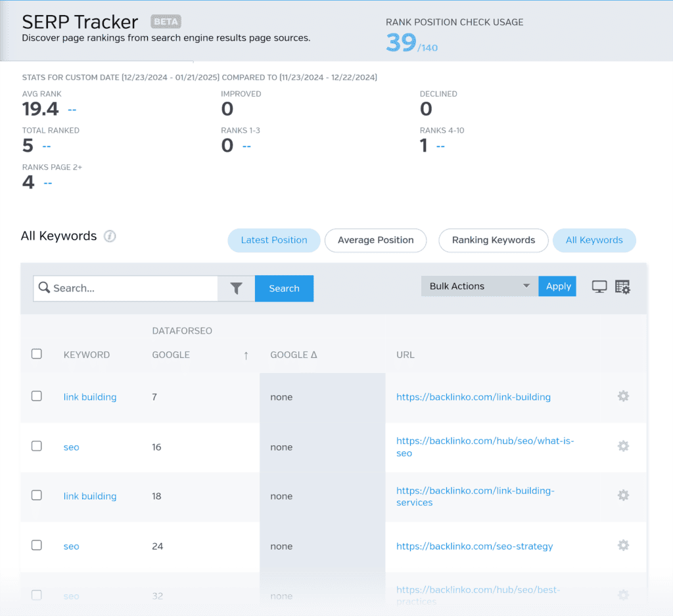Check the box for link building rank 7

tap(37, 396)
